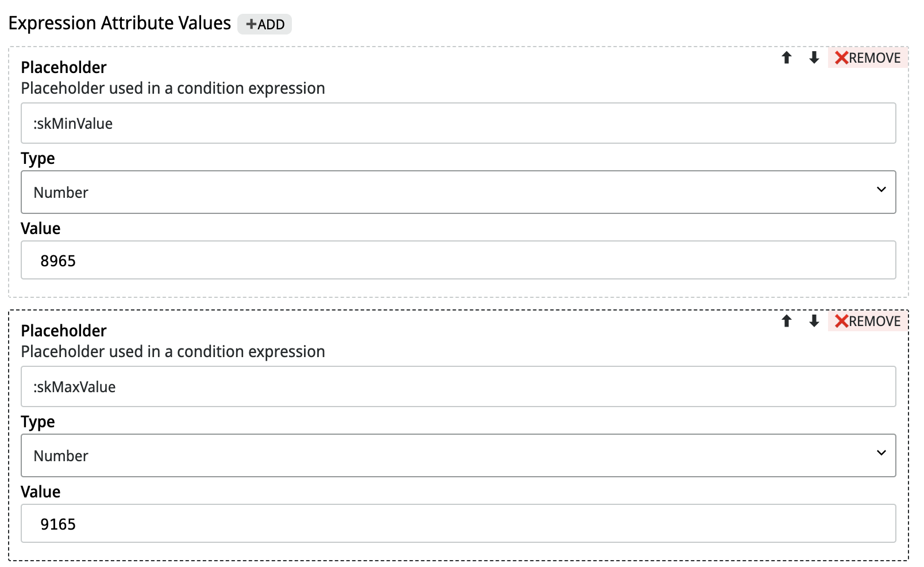Viewport: 924px width, 567px height.
Task: Click the Expression Attribute Values heading
Action: point(120,23)
